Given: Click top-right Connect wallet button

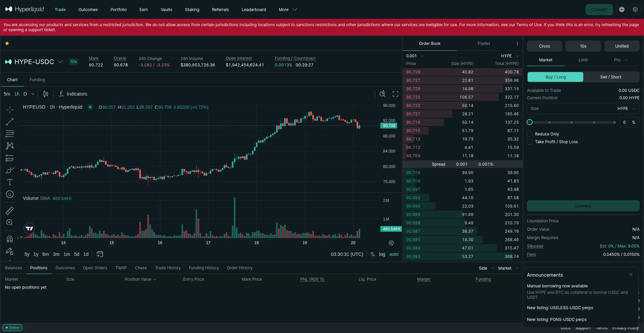Looking at the screenshot, I should (x=599, y=9).
